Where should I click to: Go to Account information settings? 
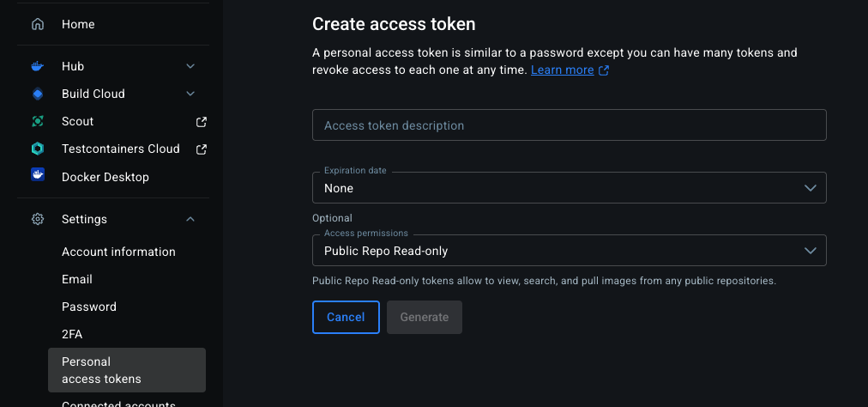[118, 252]
